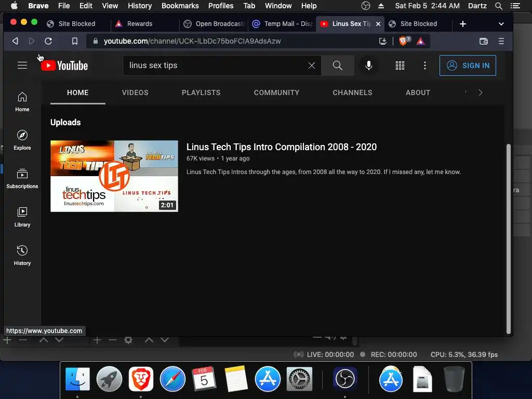Open Brave Rewards triangle icon
This screenshot has width=532, height=399.
pyautogui.click(x=421, y=41)
